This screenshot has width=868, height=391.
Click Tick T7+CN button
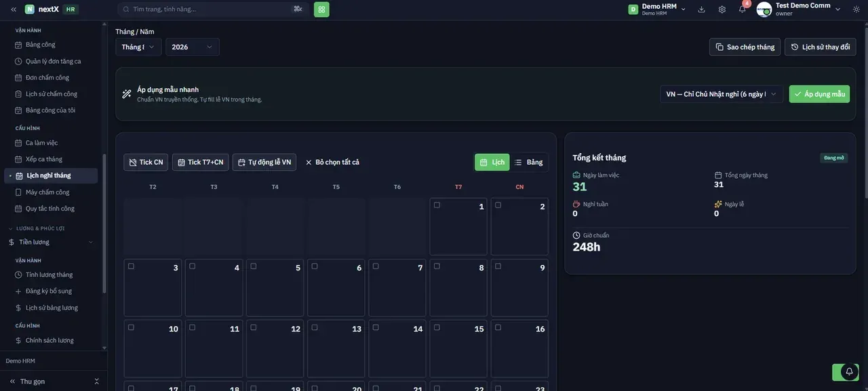coord(200,162)
